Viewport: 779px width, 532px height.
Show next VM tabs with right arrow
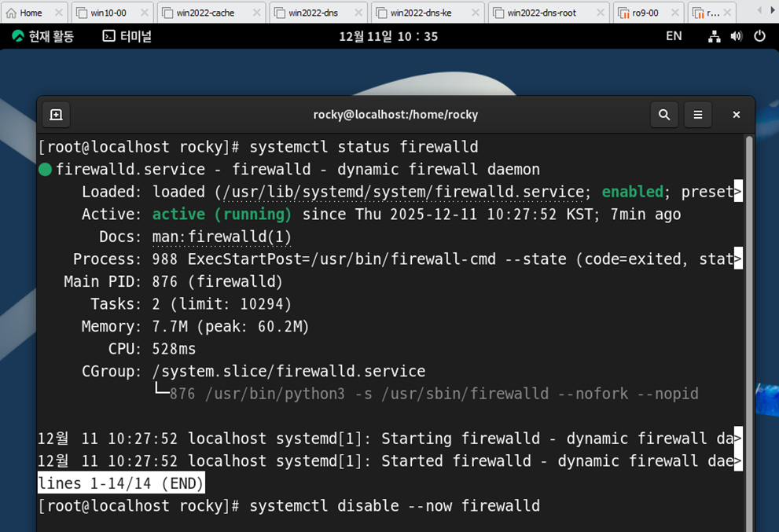[773, 10]
